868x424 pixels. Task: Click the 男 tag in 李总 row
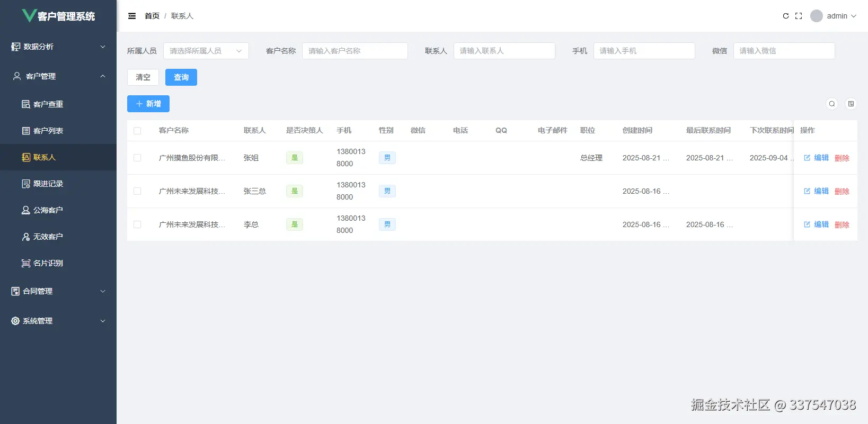[387, 224]
